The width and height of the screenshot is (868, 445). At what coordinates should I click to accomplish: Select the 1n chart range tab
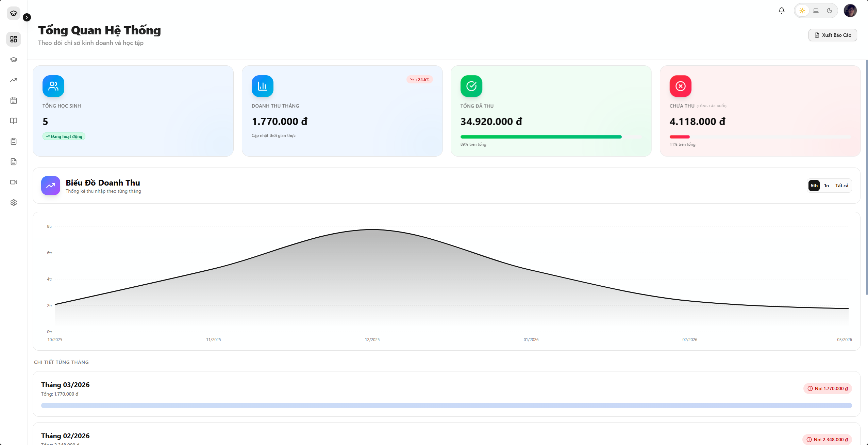click(x=827, y=186)
